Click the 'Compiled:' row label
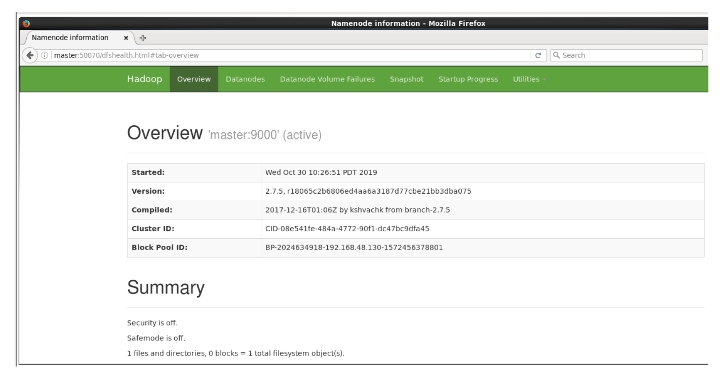Viewport: 727px width, 370px height. (152, 210)
